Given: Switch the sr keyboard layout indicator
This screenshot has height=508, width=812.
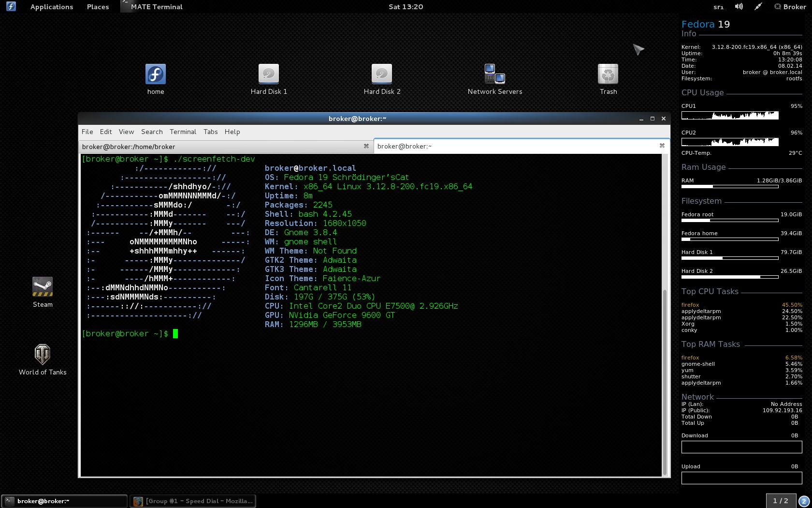Looking at the screenshot, I should 719,7.
